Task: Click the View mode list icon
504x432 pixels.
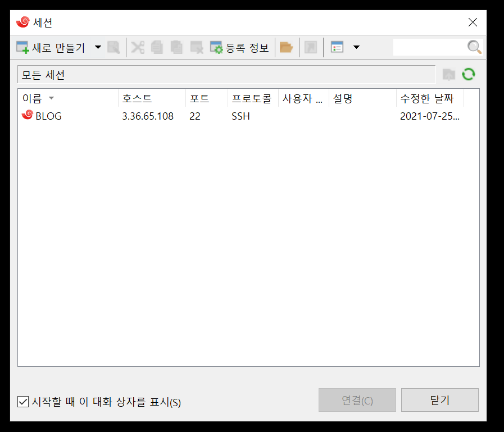Action: [337, 48]
